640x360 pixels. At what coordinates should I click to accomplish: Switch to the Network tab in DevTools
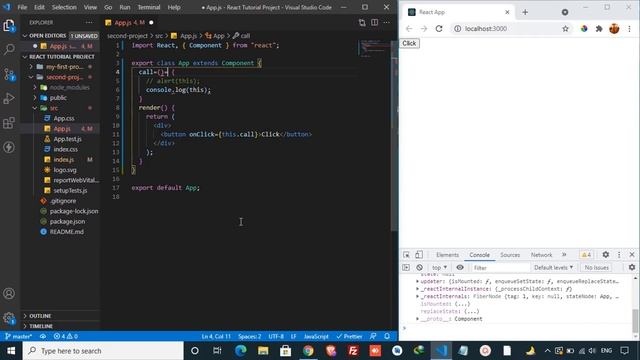pyautogui.click(x=541, y=255)
